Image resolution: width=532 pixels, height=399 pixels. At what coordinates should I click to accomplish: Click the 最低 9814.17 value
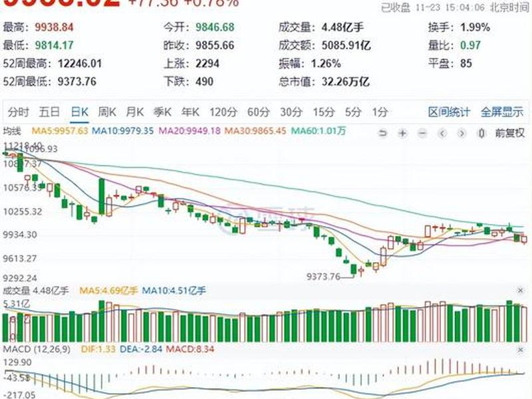point(54,45)
